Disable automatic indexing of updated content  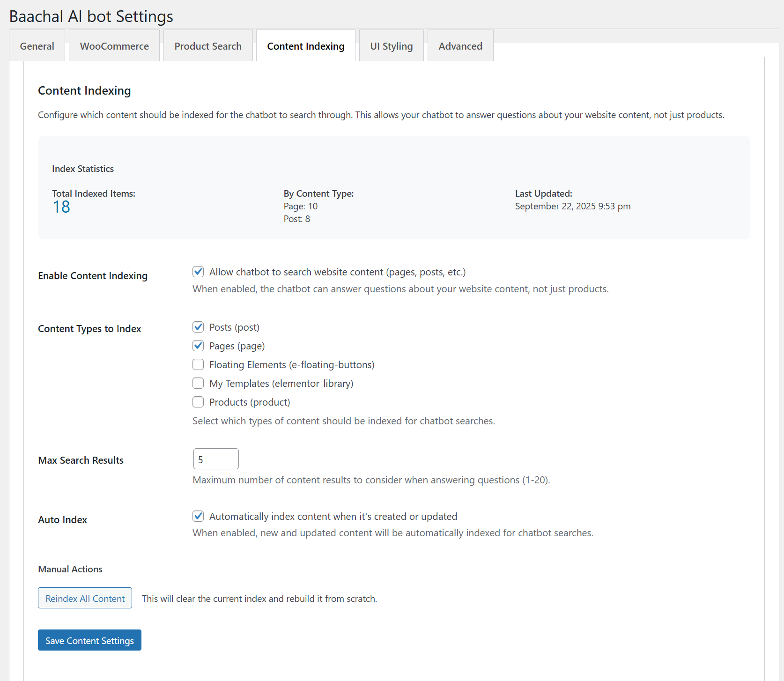click(x=198, y=516)
